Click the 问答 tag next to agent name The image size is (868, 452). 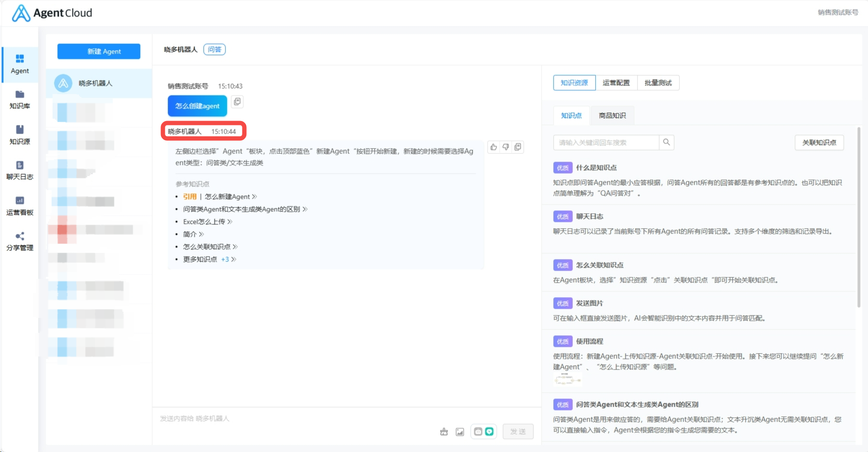pos(214,50)
